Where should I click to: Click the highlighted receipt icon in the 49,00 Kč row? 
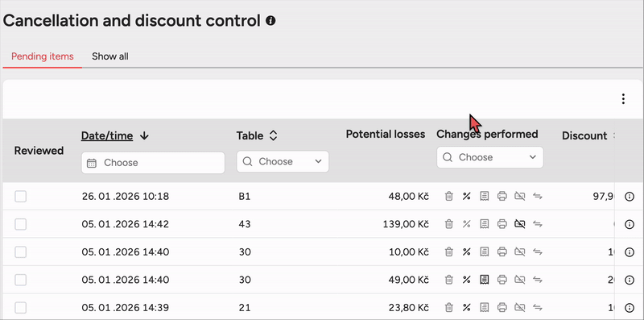[485, 280]
